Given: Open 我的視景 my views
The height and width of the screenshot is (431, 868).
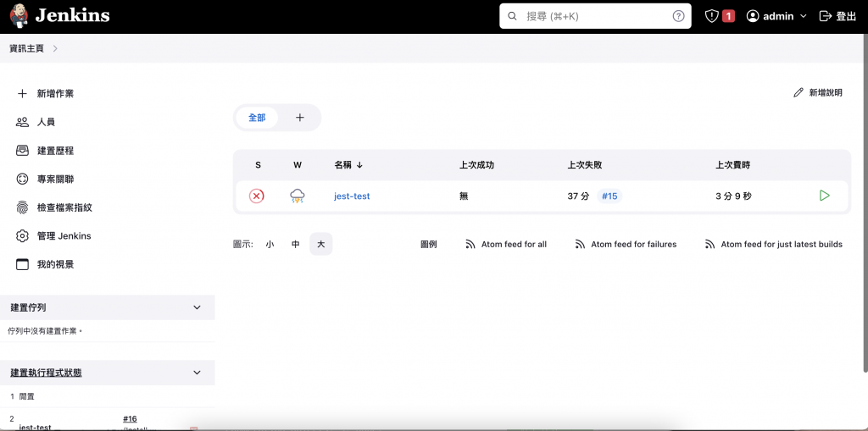Looking at the screenshot, I should click(x=55, y=264).
